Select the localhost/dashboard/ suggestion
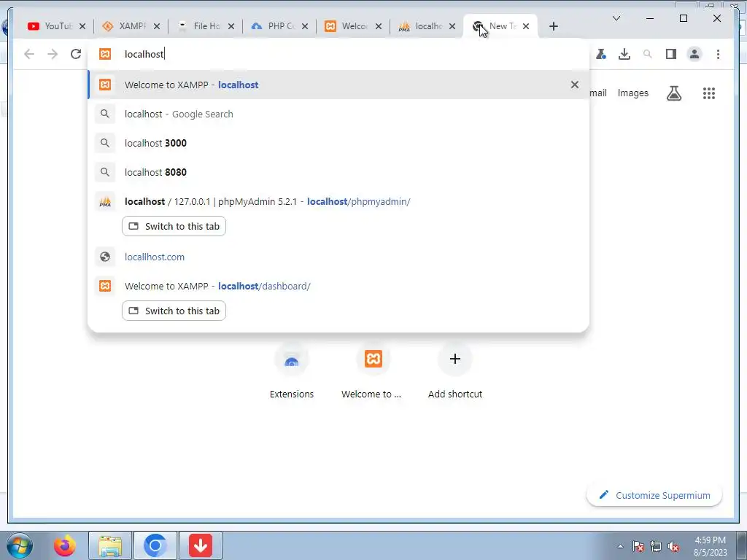 (338, 286)
